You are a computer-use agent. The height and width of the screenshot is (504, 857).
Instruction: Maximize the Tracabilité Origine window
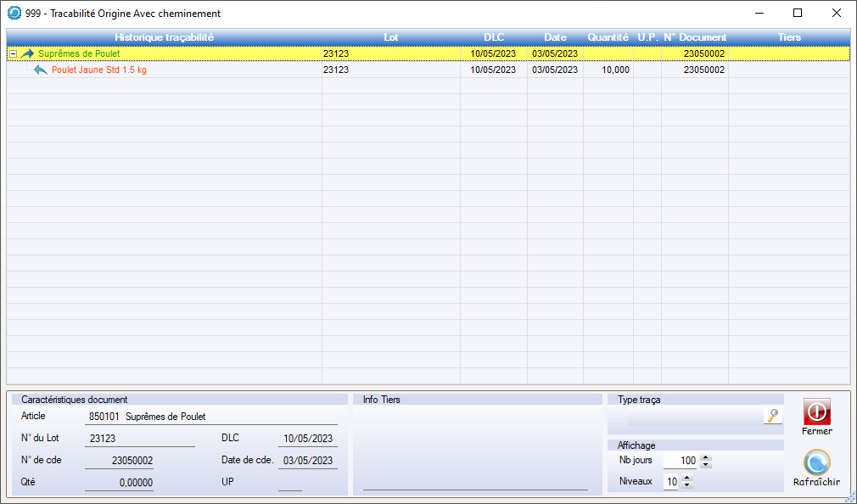[x=797, y=14]
